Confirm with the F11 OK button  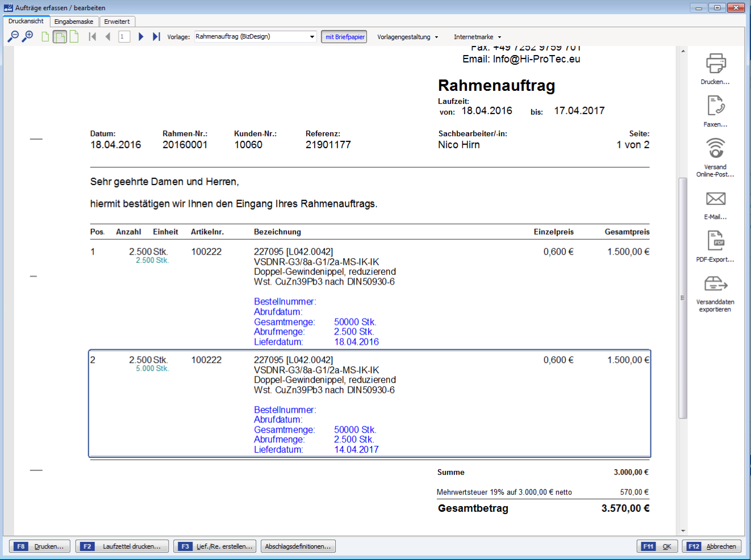click(x=657, y=546)
